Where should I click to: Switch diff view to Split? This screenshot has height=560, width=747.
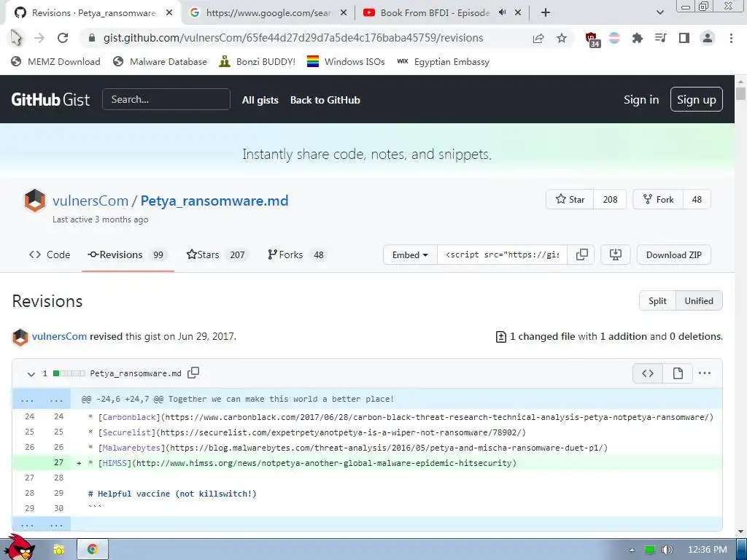tap(657, 301)
